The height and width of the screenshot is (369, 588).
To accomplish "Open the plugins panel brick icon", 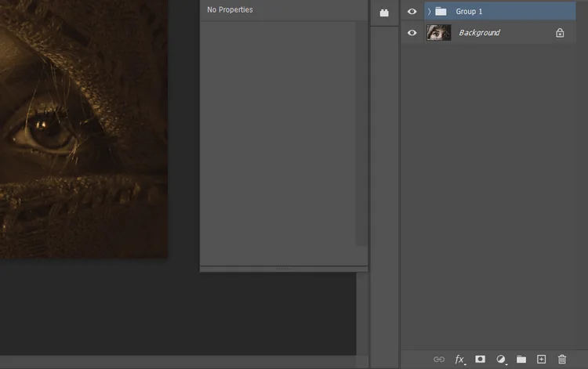I will pos(384,13).
